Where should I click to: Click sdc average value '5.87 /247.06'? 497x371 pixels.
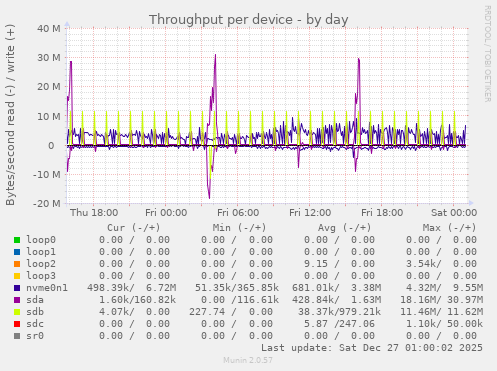pyautogui.click(x=339, y=324)
